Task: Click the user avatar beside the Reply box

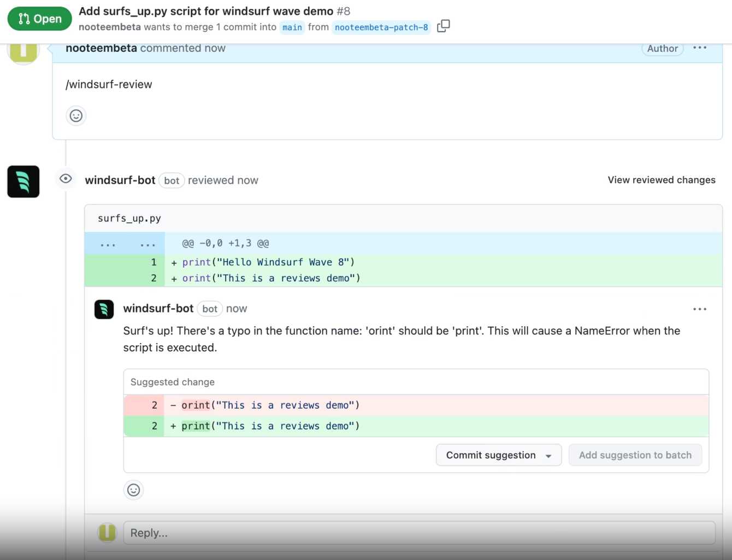Action: pos(107,532)
